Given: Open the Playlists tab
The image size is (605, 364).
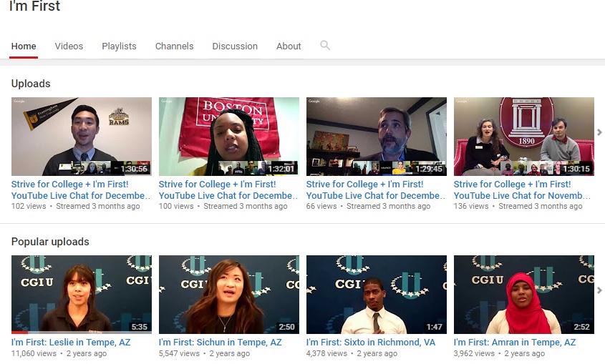Looking at the screenshot, I should click(x=120, y=46).
